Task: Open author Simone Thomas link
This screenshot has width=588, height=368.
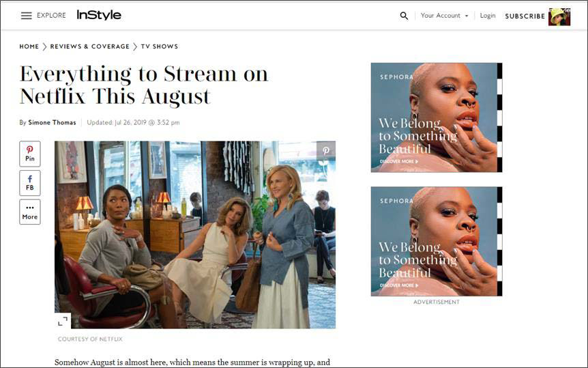Action: tap(52, 122)
